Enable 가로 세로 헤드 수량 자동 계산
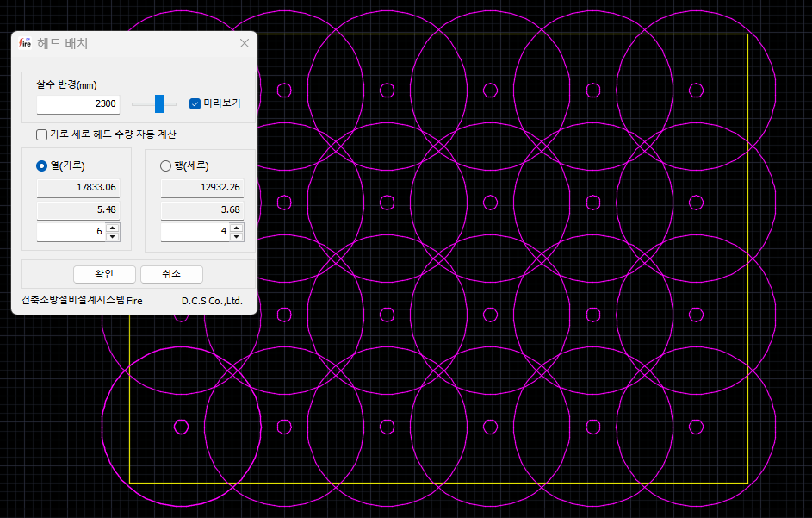812x518 pixels. (x=42, y=134)
